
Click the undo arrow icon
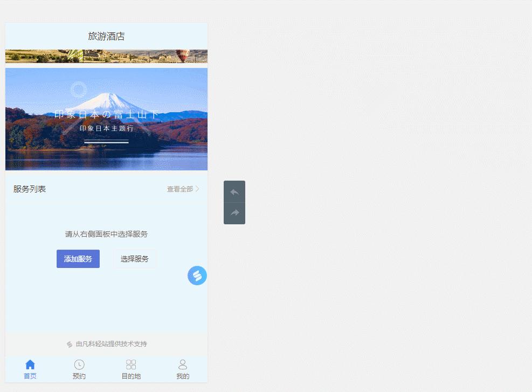(x=234, y=191)
